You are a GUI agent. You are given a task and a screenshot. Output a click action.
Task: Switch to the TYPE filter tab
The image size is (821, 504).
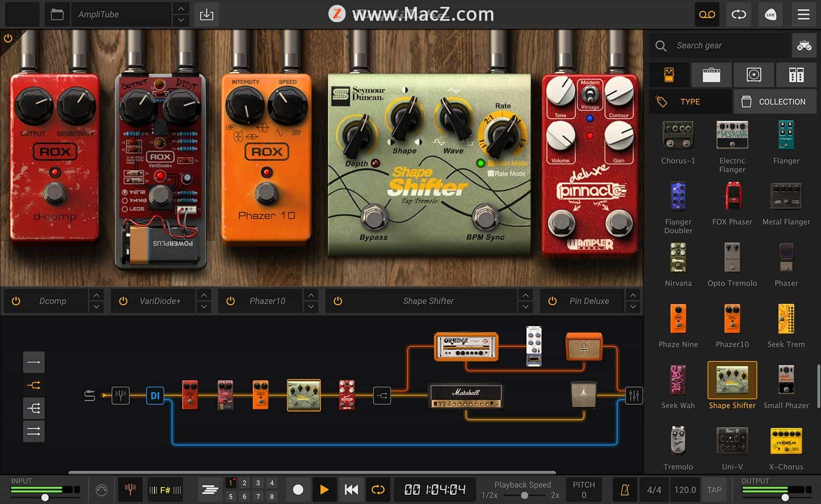tap(690, 102)
